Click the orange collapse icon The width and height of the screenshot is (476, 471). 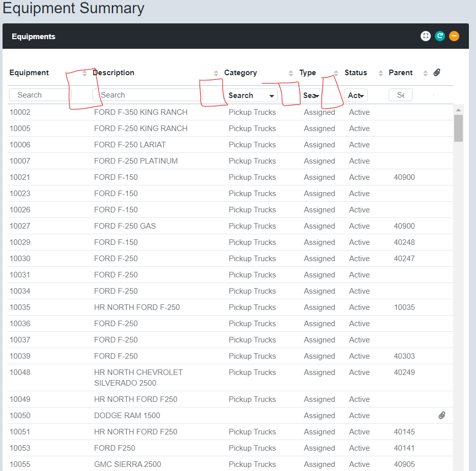point(454,36)
